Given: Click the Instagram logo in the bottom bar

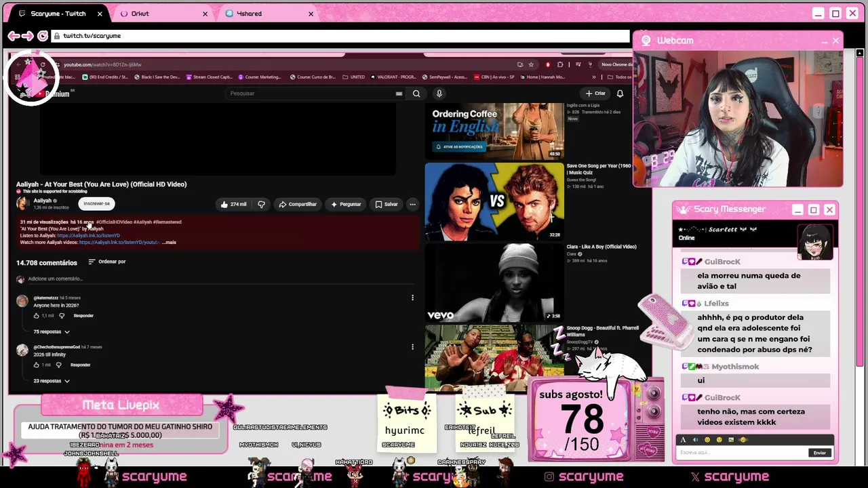Looking at the screenshot, I should tap(549, 476).
